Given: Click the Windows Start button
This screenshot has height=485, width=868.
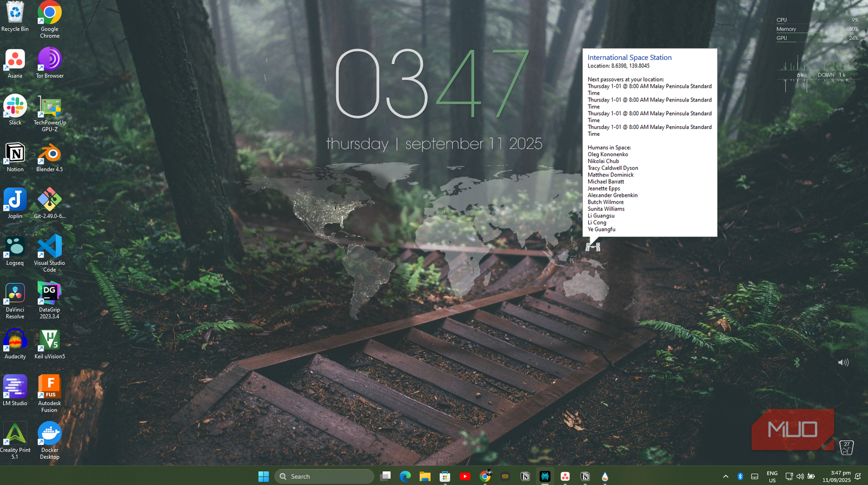Looking at the screenshot, I should (264, 477).
